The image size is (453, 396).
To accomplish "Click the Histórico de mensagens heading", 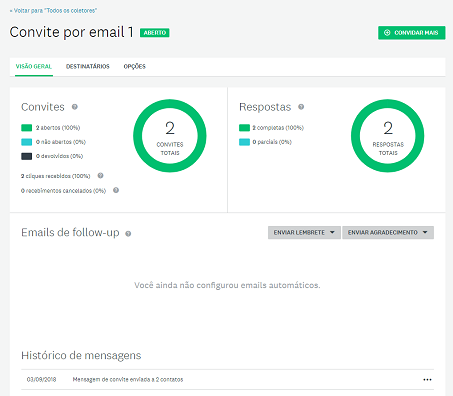I will coord(81,355).
